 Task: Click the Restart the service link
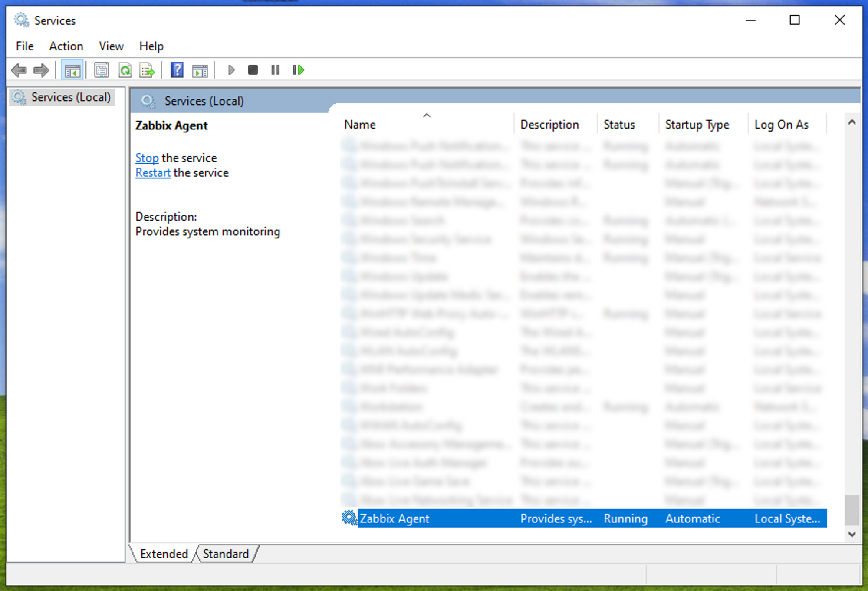[153, 172]
